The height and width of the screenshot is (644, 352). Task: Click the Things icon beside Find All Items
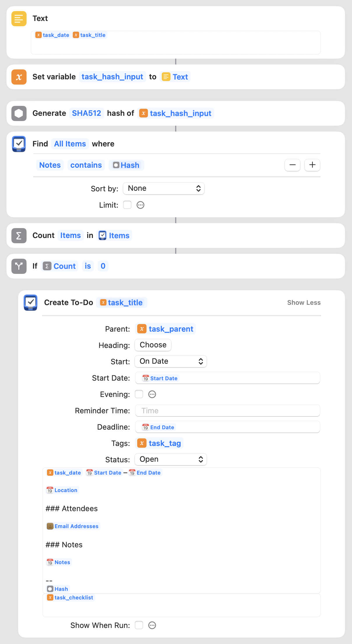click(x=19, y=144)
